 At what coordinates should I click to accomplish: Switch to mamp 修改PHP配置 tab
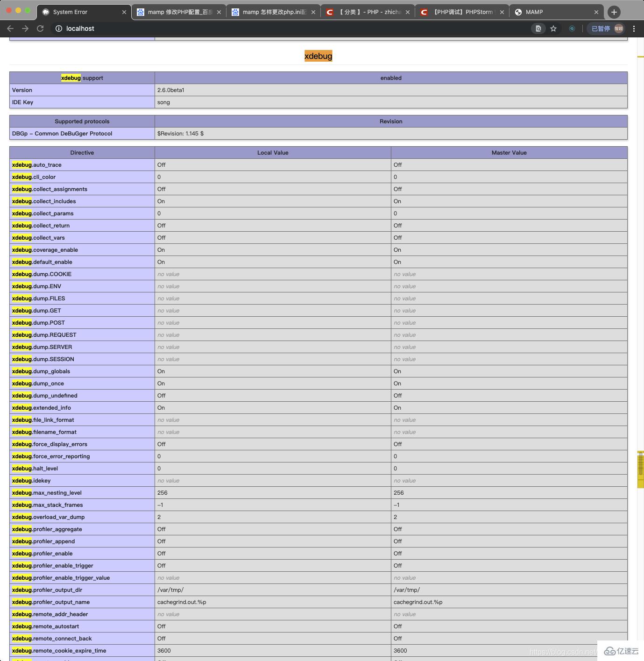point(180,12)
